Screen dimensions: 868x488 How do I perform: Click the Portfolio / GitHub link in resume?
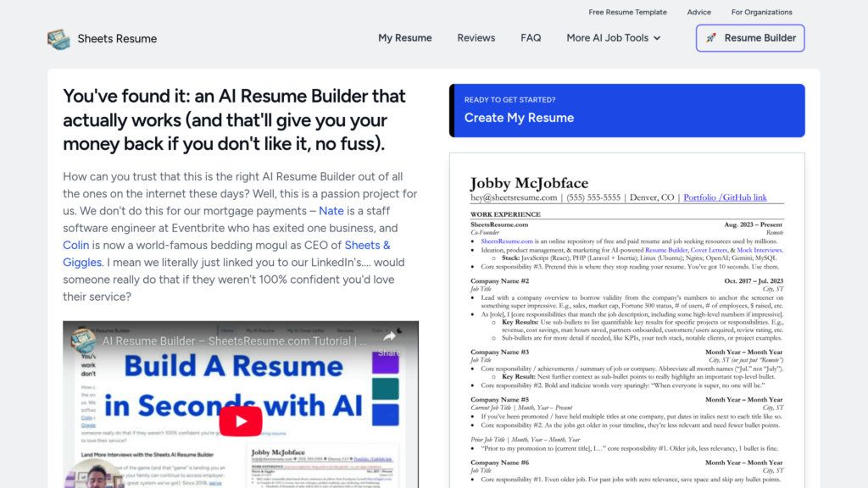[726, 197]
